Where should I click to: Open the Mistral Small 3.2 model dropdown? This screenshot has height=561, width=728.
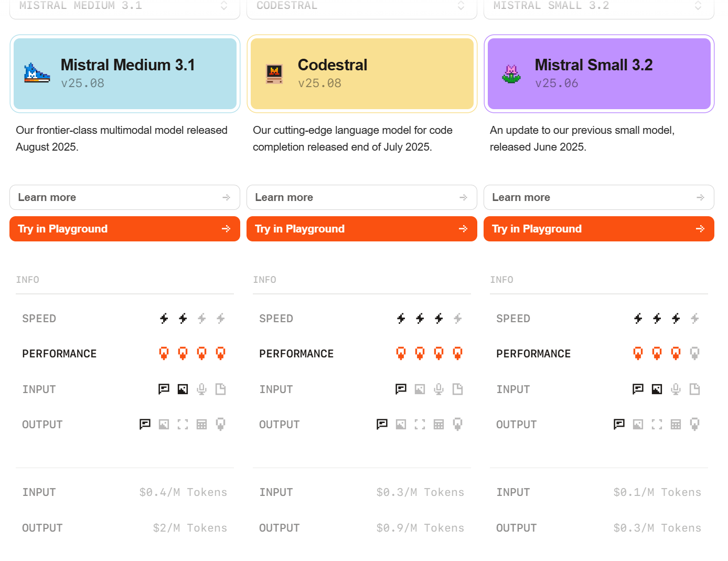[599, 6]
